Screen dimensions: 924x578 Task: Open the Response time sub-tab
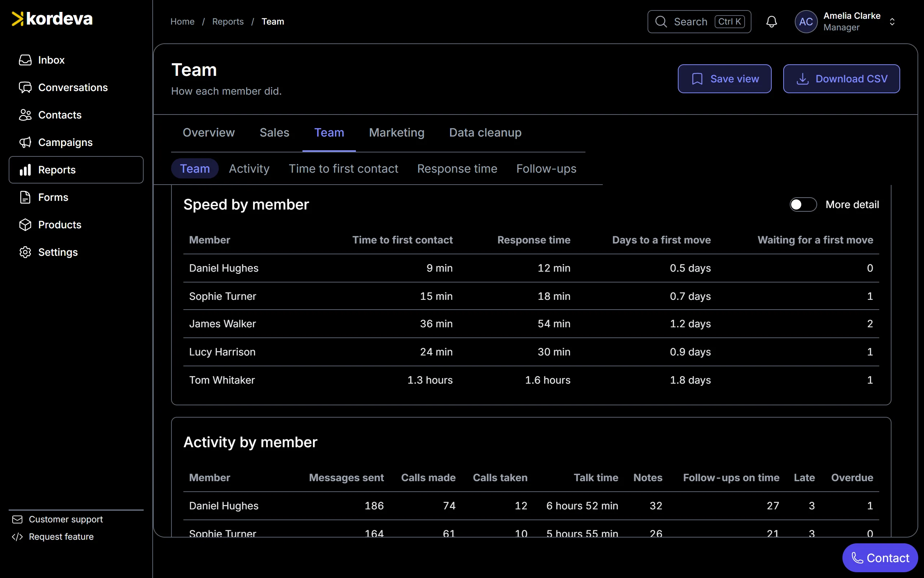tap(457, 169)
